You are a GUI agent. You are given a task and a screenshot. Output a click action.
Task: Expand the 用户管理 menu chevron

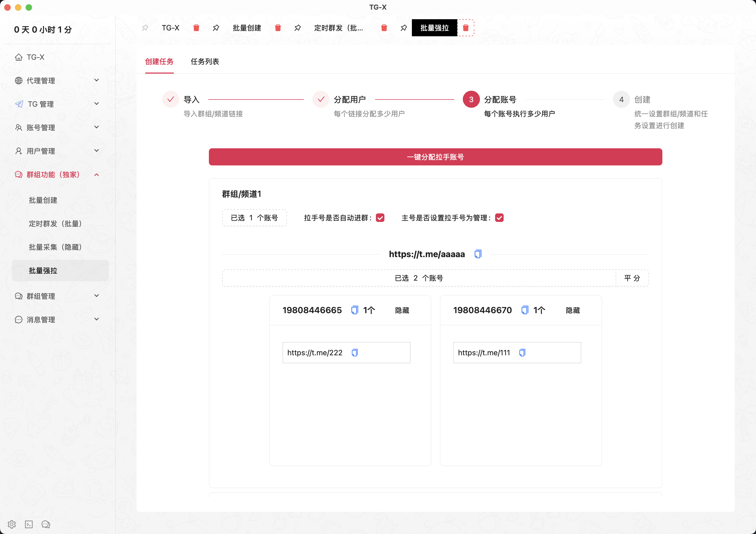click(x=97, y=151)
